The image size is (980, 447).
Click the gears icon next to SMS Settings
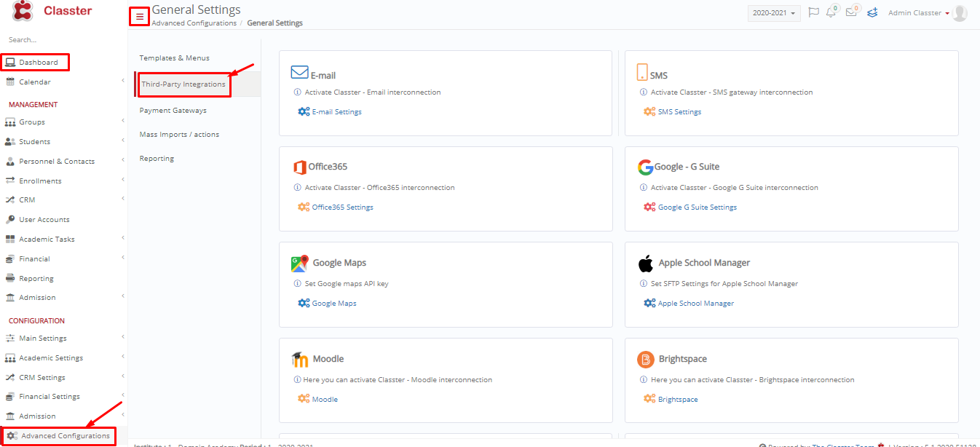click(x=649, y=112)
